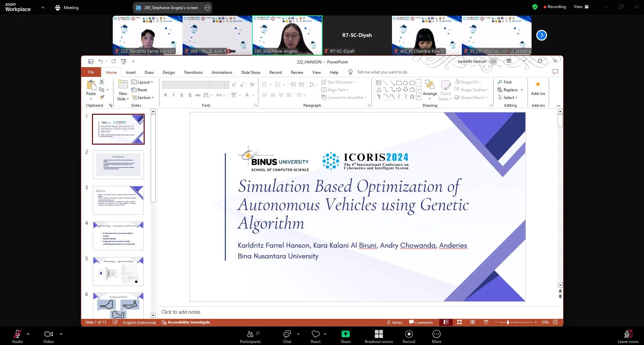644x345 pixels.
Task: Click the New Slide icon
Action: pos(123,85)
